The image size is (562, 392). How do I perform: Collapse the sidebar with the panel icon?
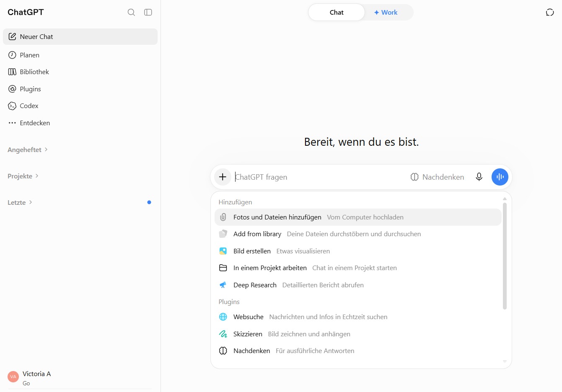[148, 12]
